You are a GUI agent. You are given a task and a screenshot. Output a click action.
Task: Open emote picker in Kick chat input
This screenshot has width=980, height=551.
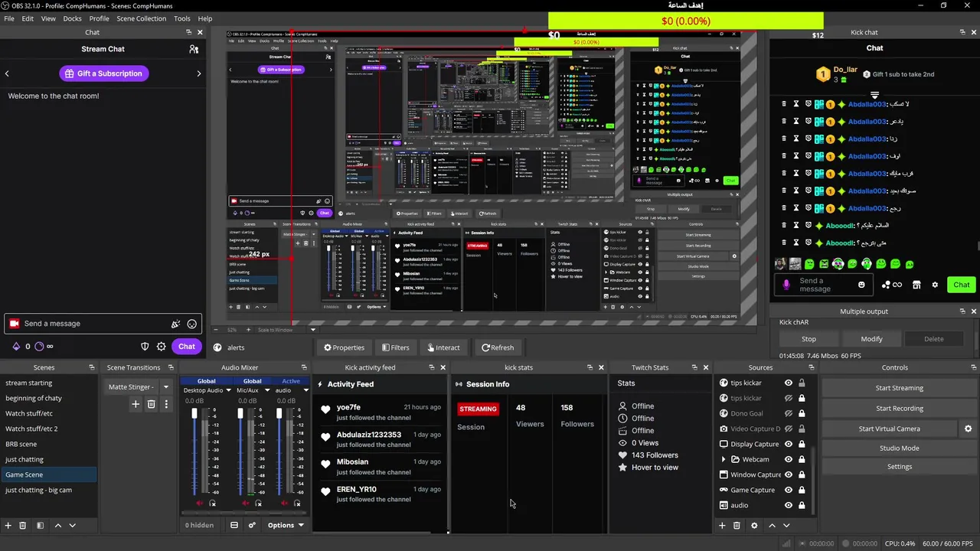coord(861,285)
